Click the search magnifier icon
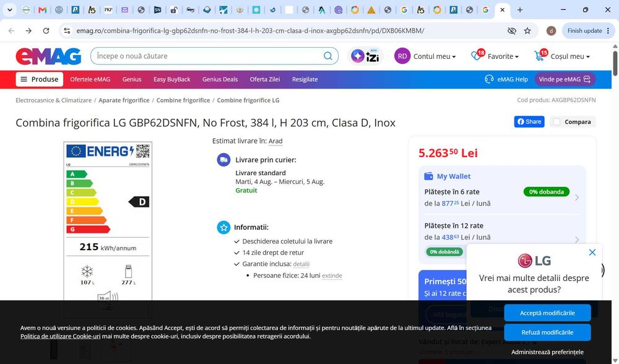The width and height of the screenshot is (619, 364). (x=327, y=56)
